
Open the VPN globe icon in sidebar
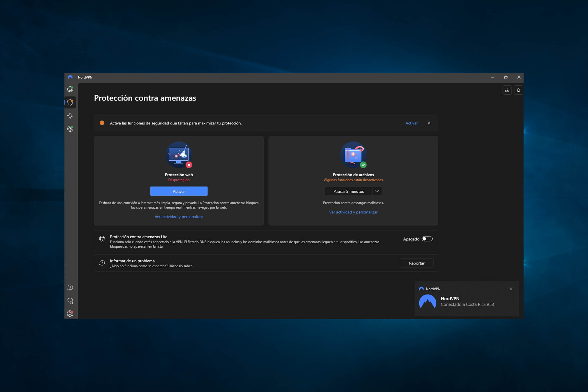click(x=70, y=89)
